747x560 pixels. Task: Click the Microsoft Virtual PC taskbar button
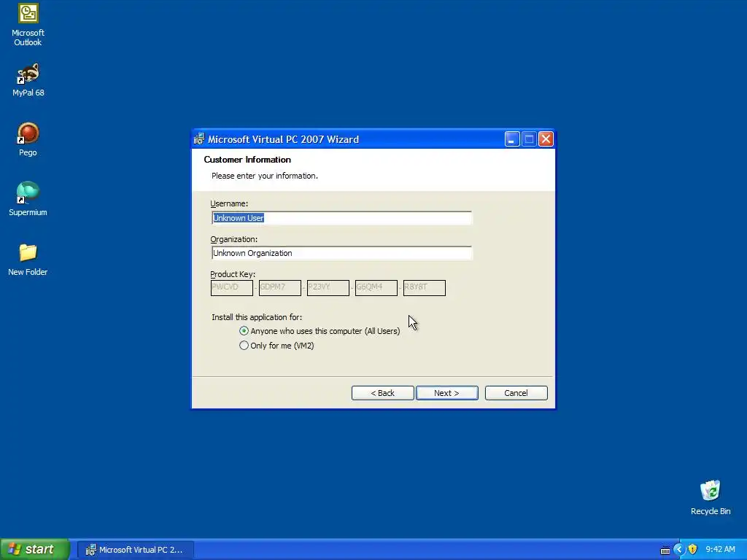pos(135,550)
